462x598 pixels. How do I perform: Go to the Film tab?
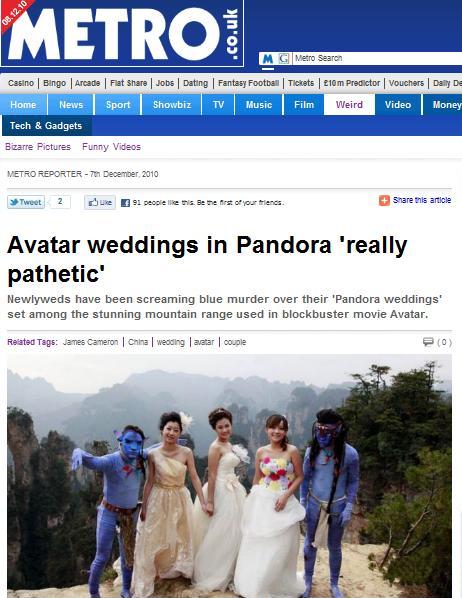click(304, 104)
